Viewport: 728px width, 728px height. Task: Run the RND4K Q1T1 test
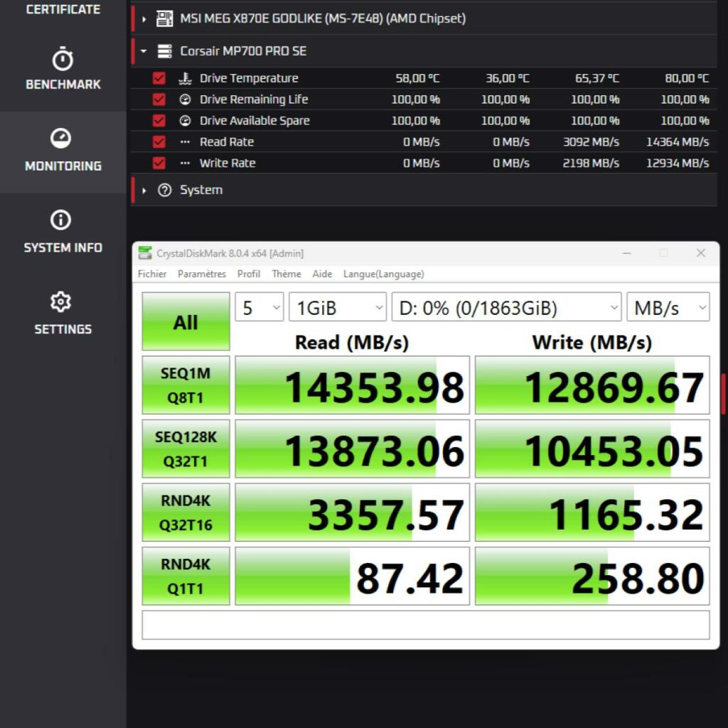coord(186,576)
